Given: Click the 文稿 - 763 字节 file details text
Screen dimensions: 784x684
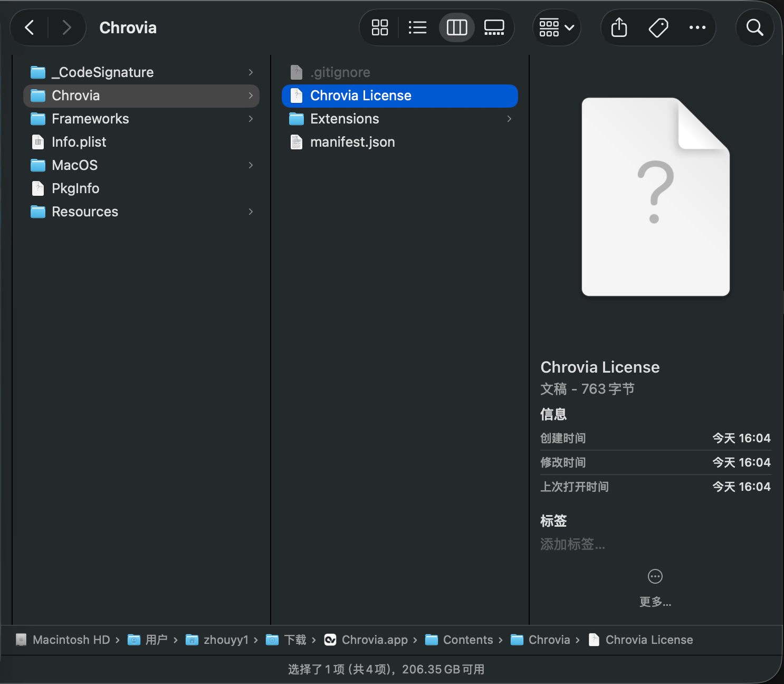Looking at the screenshot, I should coord(588,389).
